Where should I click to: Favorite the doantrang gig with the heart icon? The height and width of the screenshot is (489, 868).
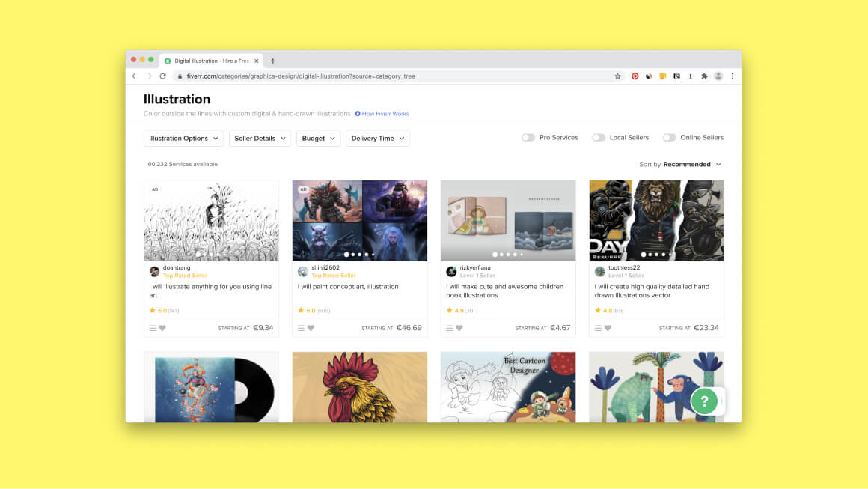click(162, 328)
